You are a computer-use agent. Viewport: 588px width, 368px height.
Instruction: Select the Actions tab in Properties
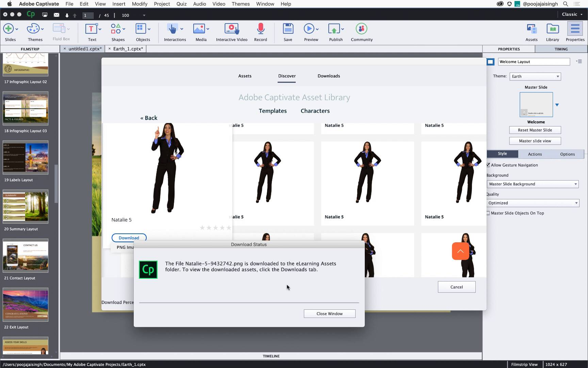point(535,154)
